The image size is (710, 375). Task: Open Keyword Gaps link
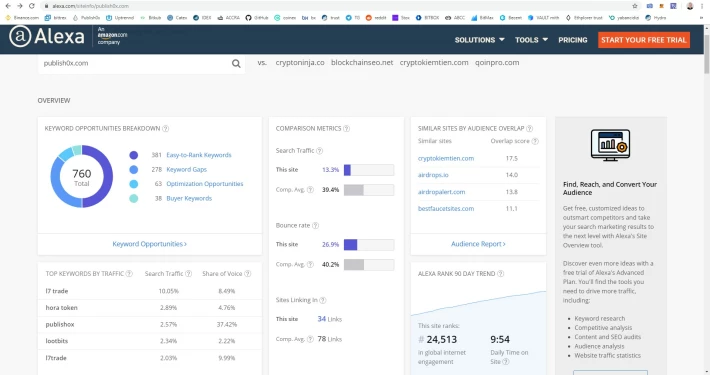(187, 169)
